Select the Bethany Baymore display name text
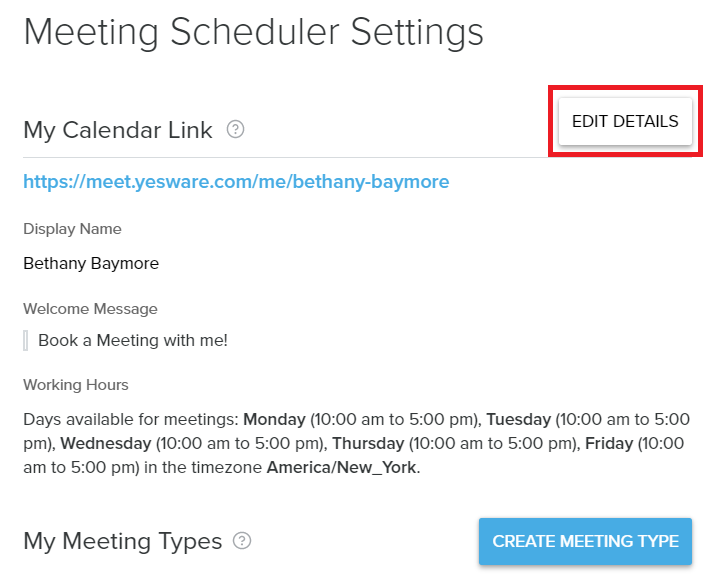 [x=91, y=263]
